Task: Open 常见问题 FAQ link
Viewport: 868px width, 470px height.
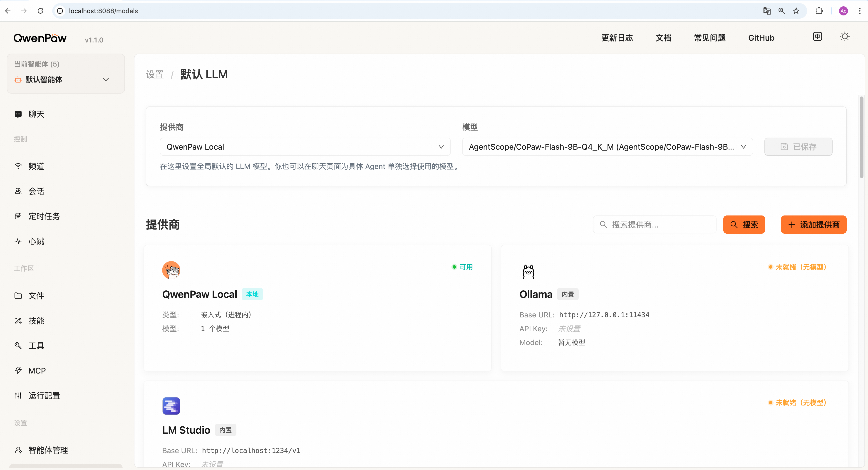Action: (710, 38)
